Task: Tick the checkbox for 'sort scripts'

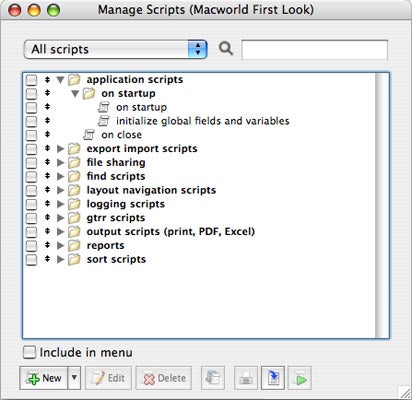Action: (x=31, y=259)
